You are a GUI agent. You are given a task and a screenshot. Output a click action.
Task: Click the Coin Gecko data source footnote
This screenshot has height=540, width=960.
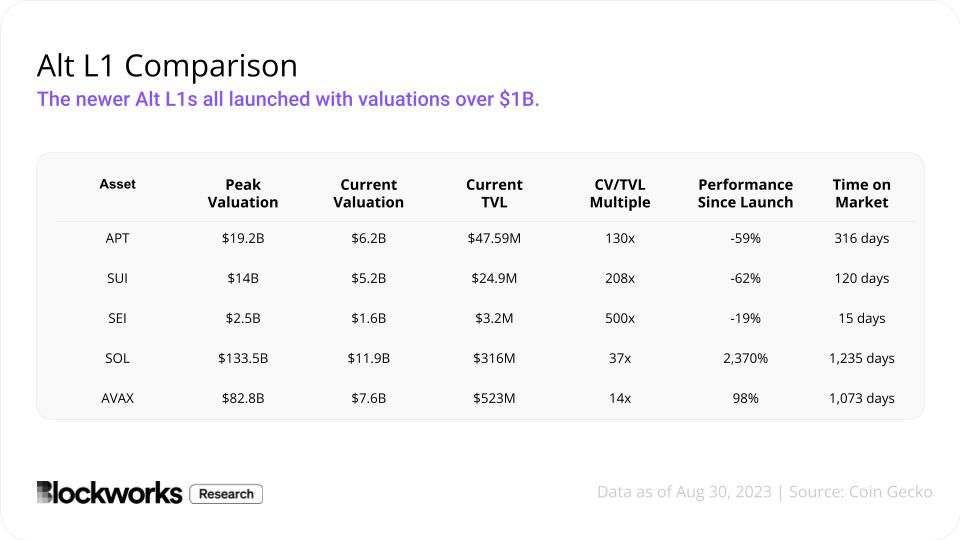click(x=764, y=492)
